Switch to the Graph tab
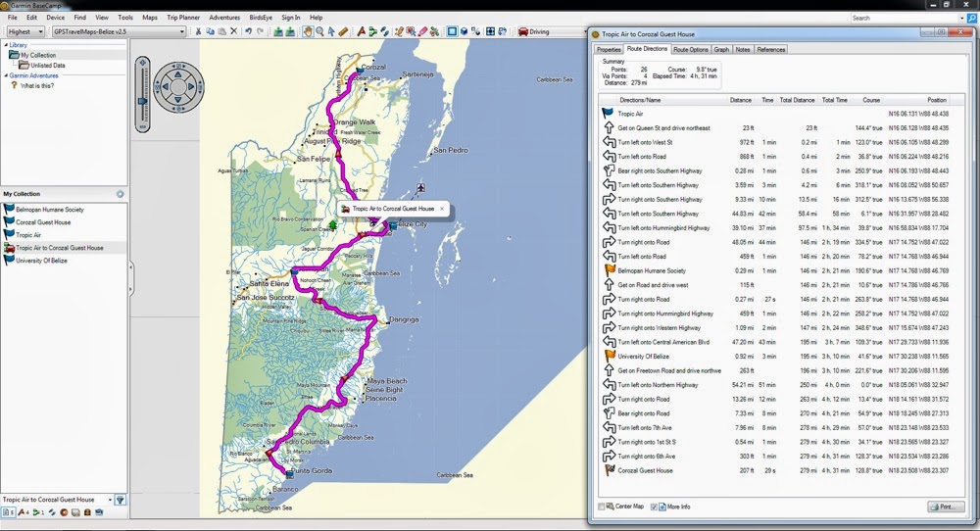Image resolution: width=980 pixels, height=531 pixels. tap(721, 49)
